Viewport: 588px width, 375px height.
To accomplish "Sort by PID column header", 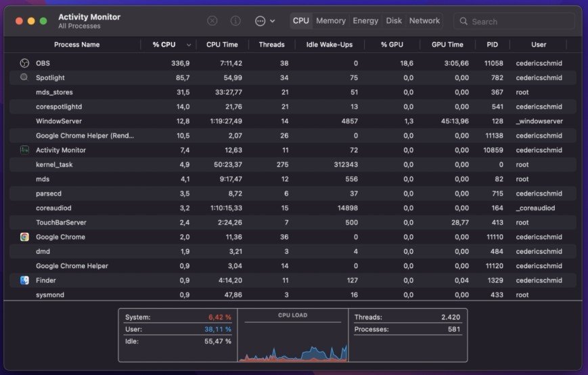I will 493,45.
